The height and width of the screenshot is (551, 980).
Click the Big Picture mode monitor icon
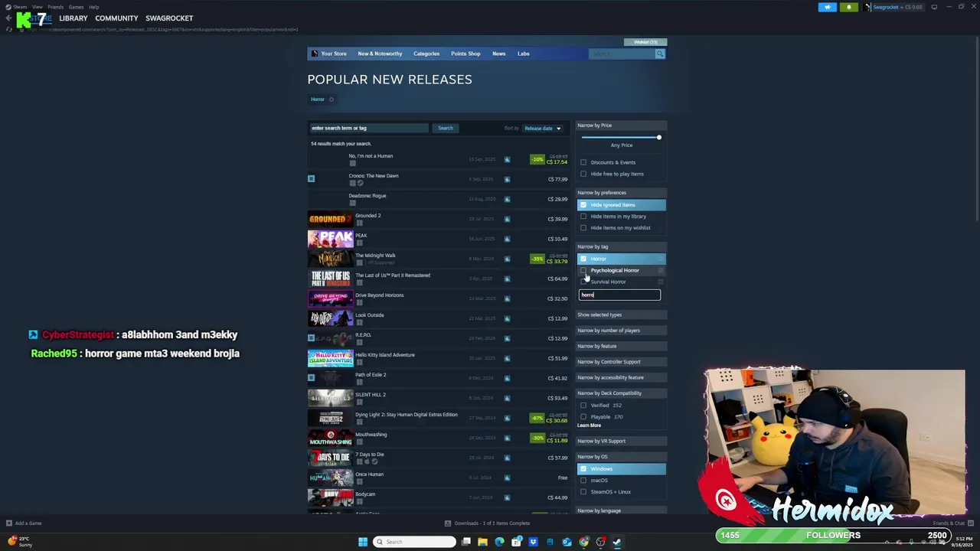(934, 7)
